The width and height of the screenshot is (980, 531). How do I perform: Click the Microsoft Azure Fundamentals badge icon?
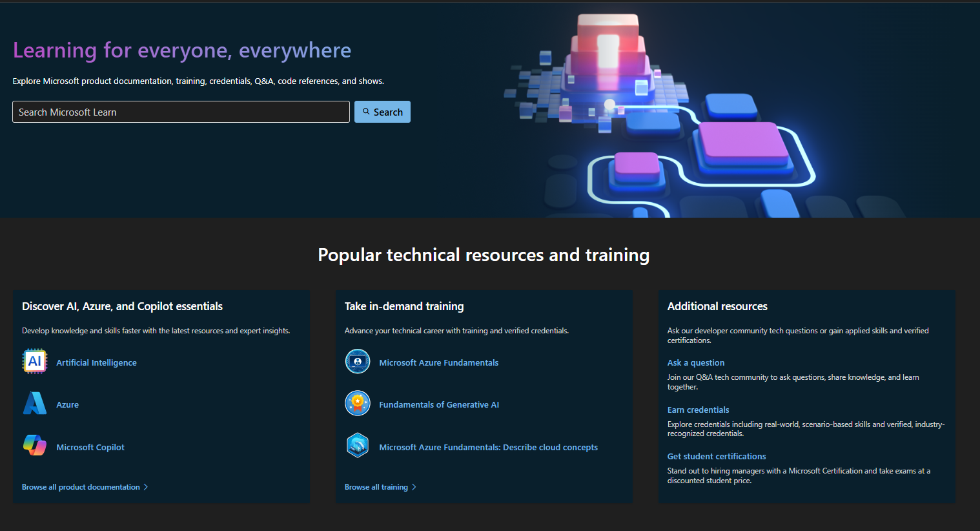pyautogui.click(x=358, y=361)
